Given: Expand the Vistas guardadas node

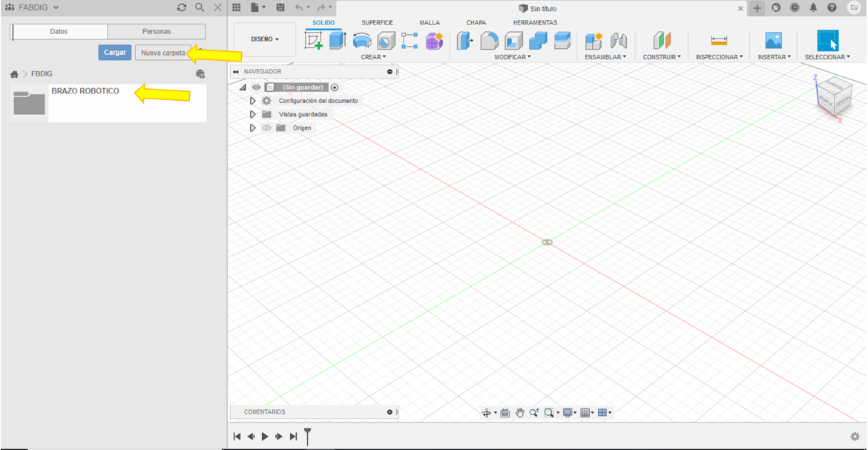Looking at the screenshot, I should coord(252,115).
